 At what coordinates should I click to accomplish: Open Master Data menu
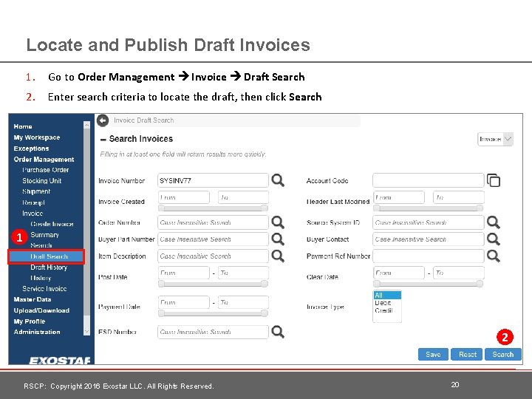pyautogui.click(x=33, y=299)
